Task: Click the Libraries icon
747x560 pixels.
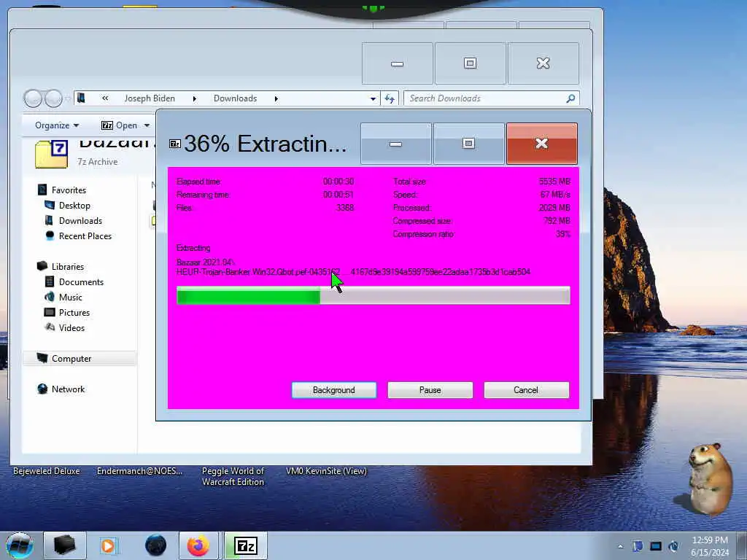Action: (x=42, y=266)
